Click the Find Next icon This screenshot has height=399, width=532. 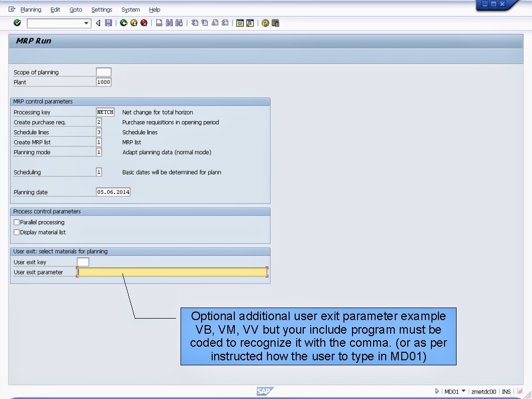pyautogui.click(x=179, y=23)
